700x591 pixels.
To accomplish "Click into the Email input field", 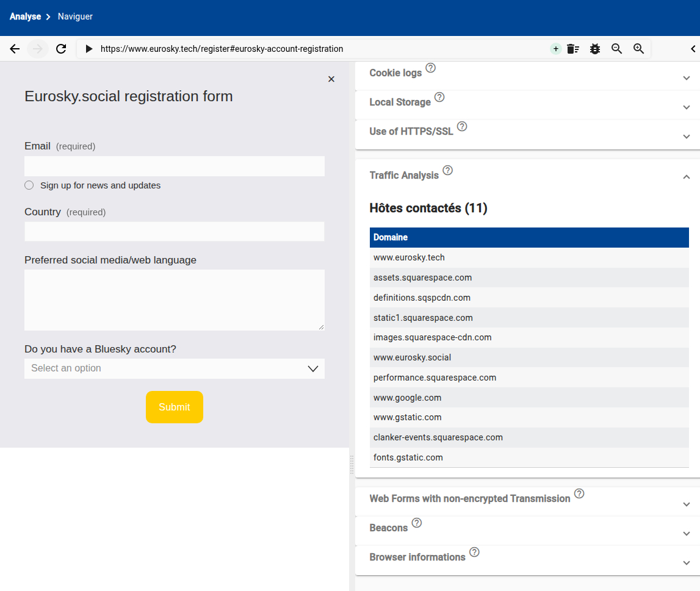I will point(175,166).
